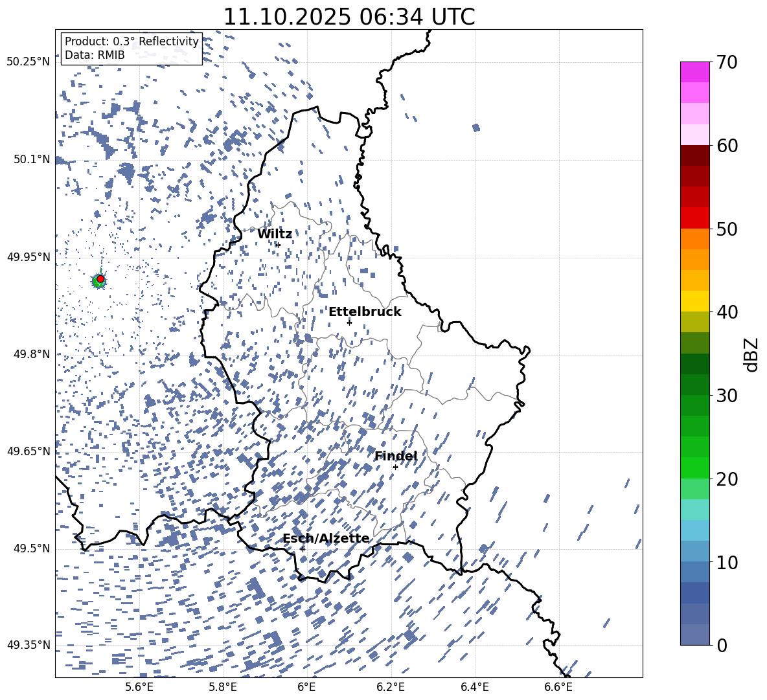The image size is (767, 700).
Task: Click the 60 colorbar tick label
Action: (727, 146)
